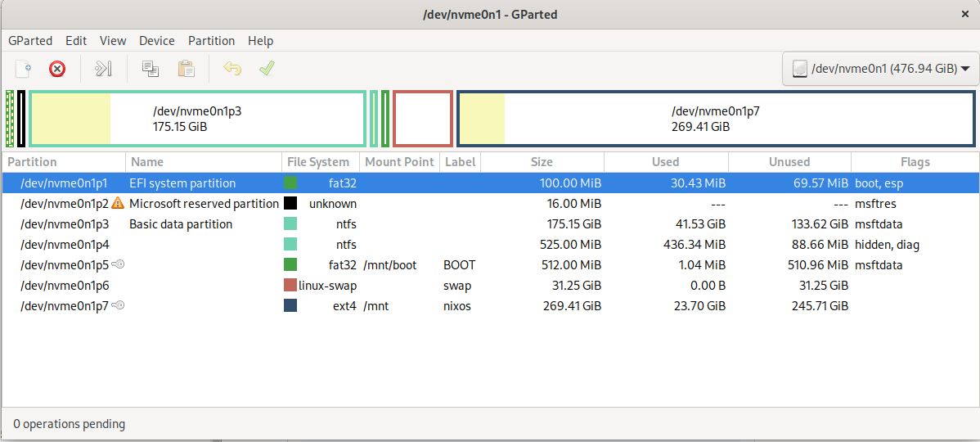This screenshot has width=980, height=442.
Task: Click the New partition toolbar icon
Action: [x=23, y=68]
